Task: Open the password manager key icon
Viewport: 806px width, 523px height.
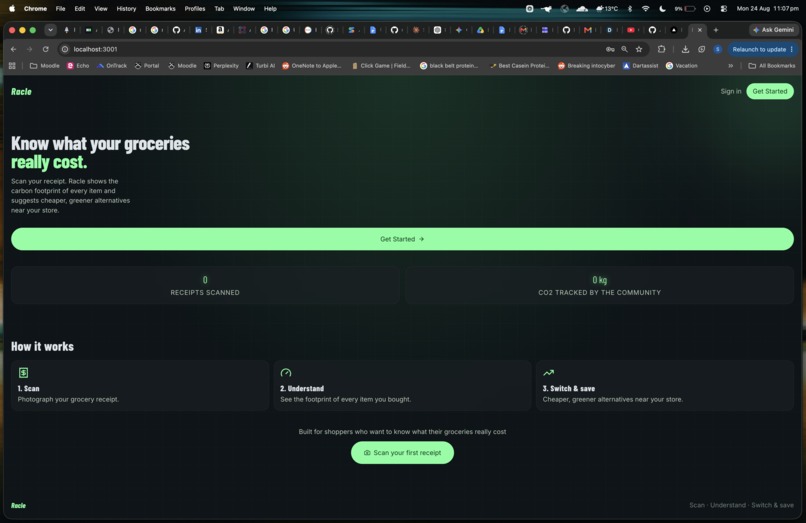Action: (610, 49)
